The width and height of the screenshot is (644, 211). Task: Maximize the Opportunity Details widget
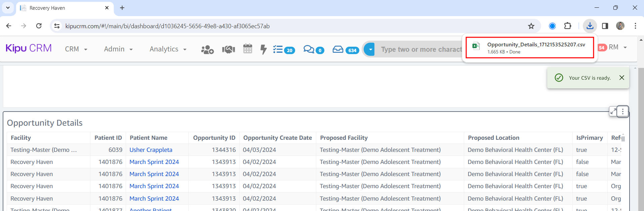[613, 112]
